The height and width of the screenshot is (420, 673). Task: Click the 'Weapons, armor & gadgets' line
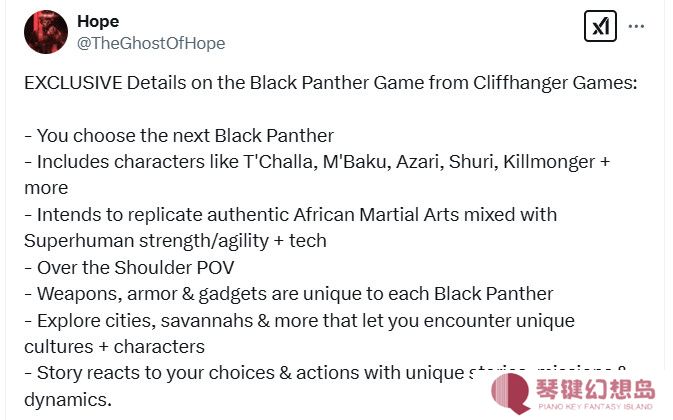coord(289,294)
